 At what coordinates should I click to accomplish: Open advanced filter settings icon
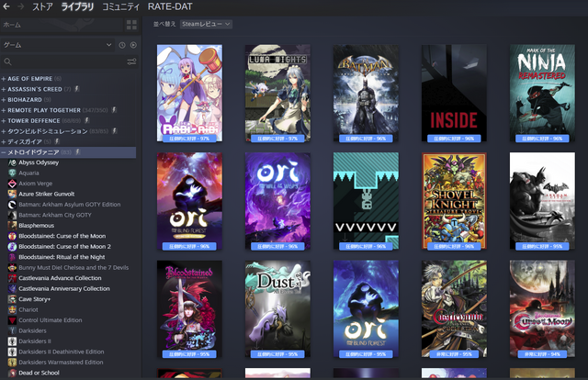(131, 61)
